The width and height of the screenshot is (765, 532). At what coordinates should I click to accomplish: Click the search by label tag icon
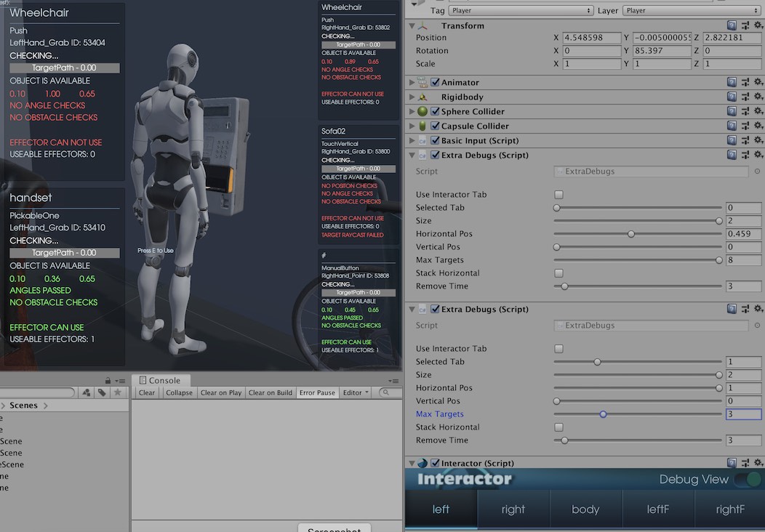point(102,392)
